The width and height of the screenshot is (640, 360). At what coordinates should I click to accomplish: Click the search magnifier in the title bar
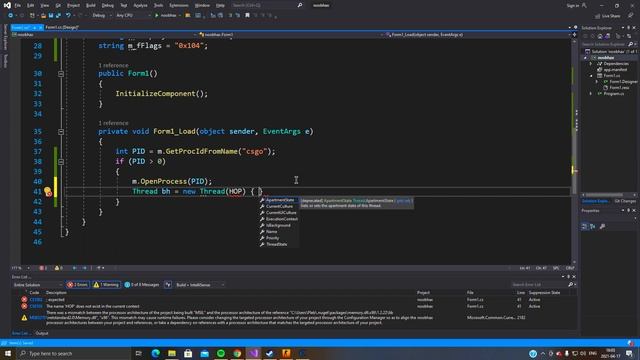[x=300, y=5]
